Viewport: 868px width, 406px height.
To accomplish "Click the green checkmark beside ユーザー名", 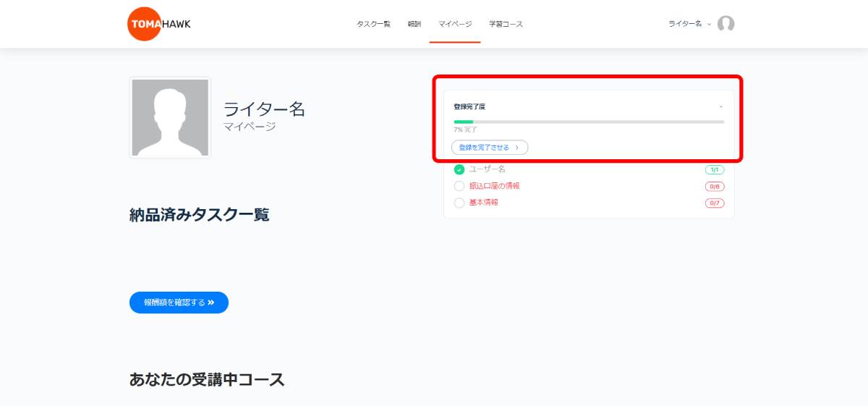I will (459, 169).
